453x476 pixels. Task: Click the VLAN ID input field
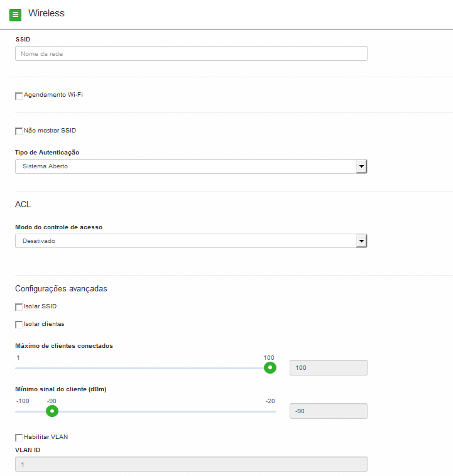tap(191, 465)
